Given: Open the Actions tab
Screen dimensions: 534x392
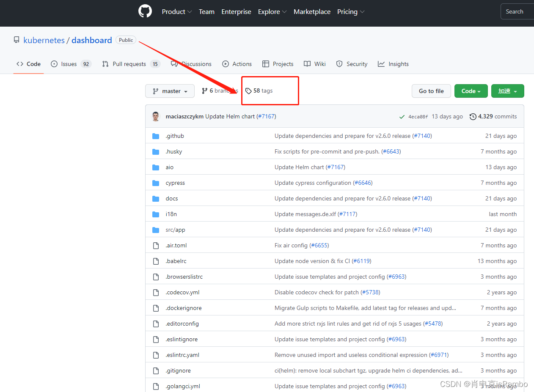Looking at the screenshot, I should pyautogui.click(x=237, y=64).
